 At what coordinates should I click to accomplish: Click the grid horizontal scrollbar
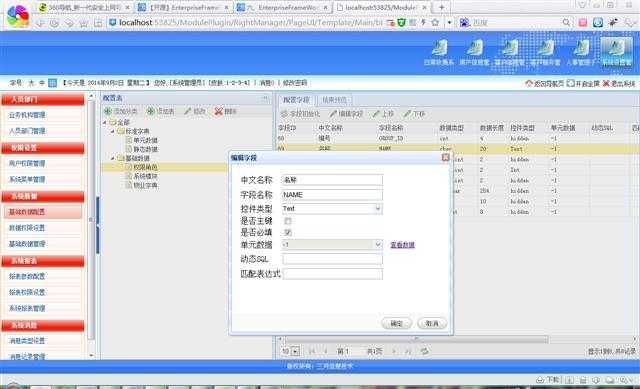[x=416, y=339]
